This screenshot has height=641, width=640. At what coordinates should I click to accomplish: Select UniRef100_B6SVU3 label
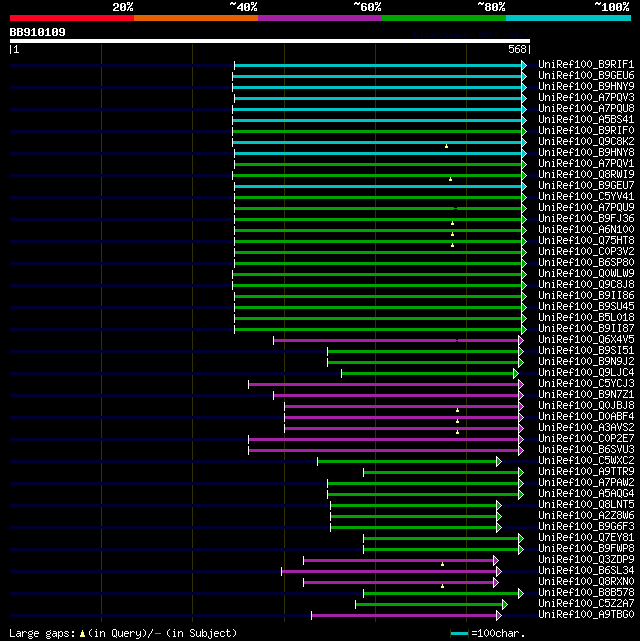point(586,449)
